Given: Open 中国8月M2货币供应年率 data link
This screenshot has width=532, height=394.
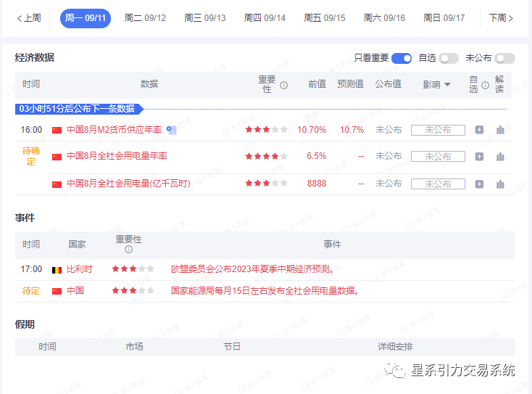Looking at the screenshot, I should point(114,130).
